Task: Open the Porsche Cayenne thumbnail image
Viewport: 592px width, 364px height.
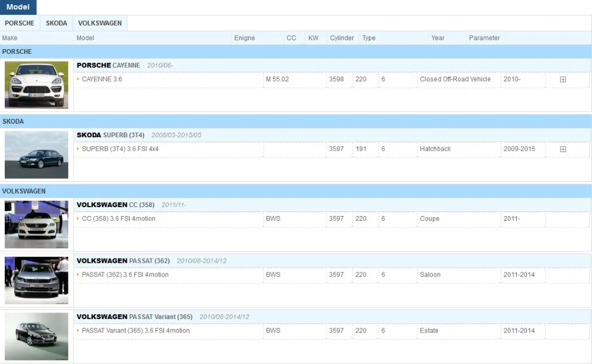Action: 36,85
